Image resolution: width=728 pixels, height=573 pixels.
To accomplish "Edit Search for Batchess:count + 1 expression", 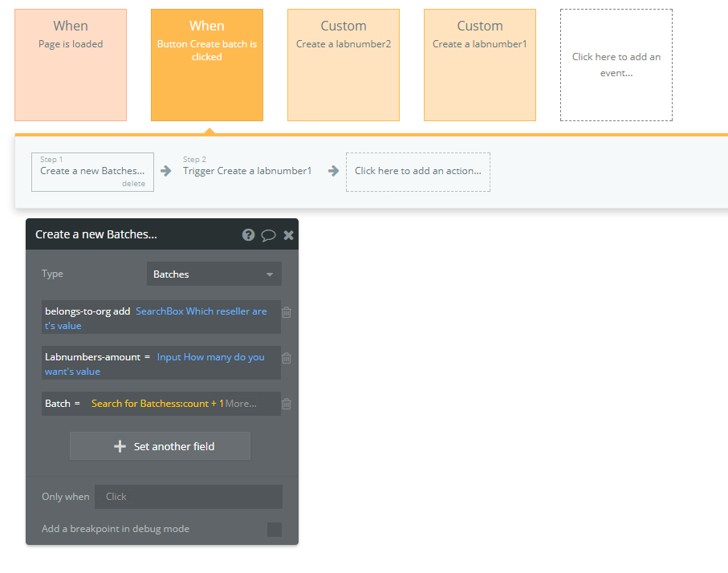I will (x=157, y=404).
